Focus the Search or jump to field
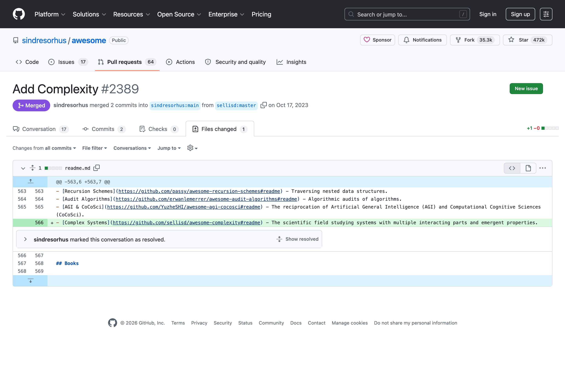565x392 pixels. [x=407, y=14]
